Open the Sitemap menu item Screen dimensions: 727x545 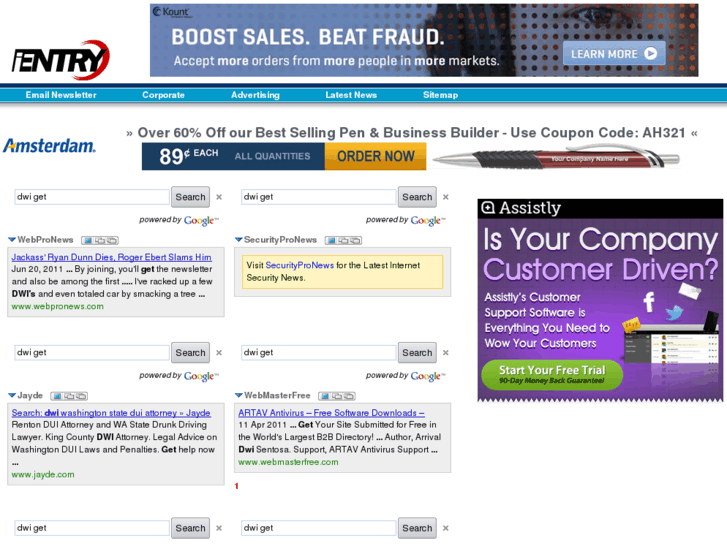tap(440, 95)
